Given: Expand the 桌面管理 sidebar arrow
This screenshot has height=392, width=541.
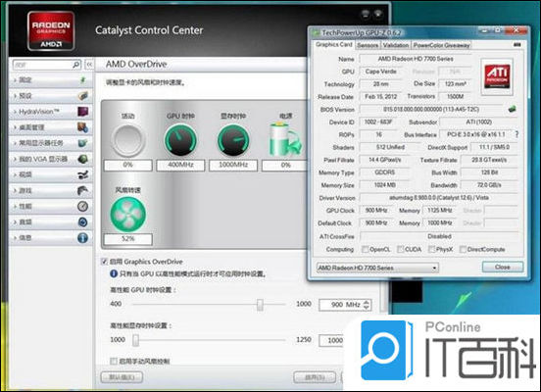Looking at the screenshot, I should 15,127.
